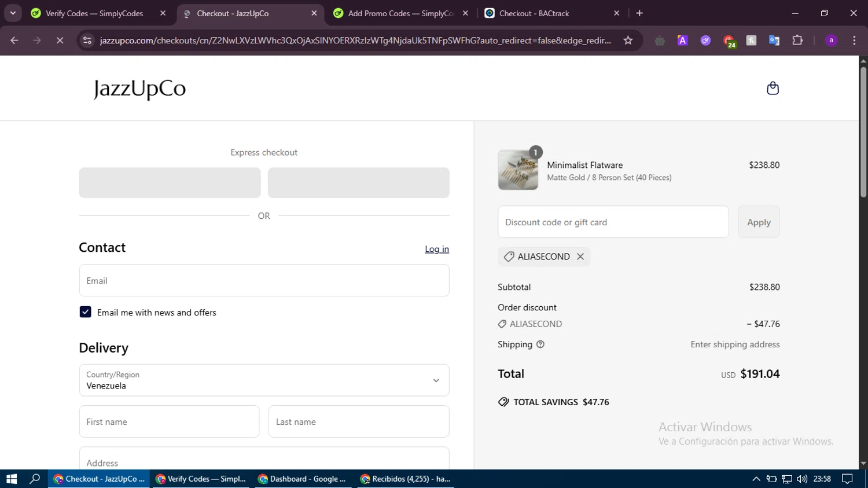868x488 pixels.
Task: Open the Chrome three-dot menu
Action: pyautogui.click(x=854, y=41)
